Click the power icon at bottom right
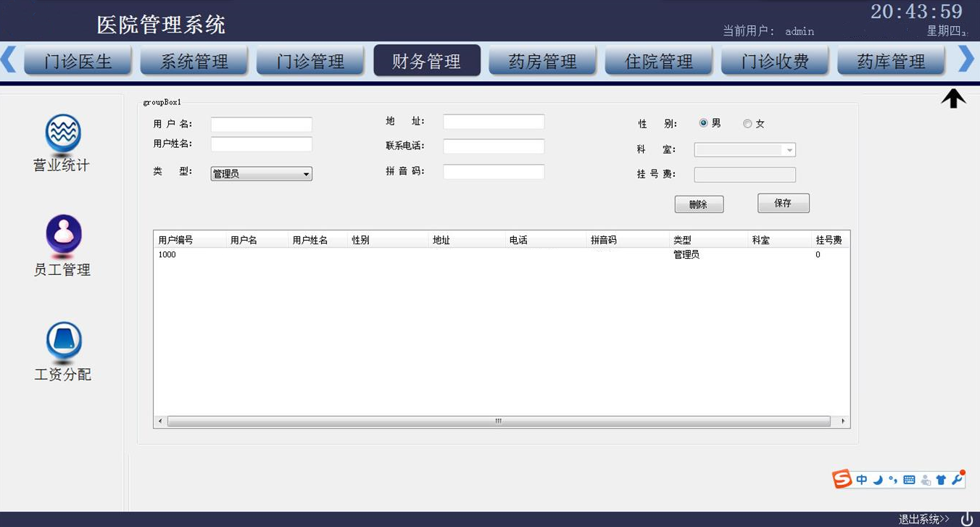 coord(966,519)
